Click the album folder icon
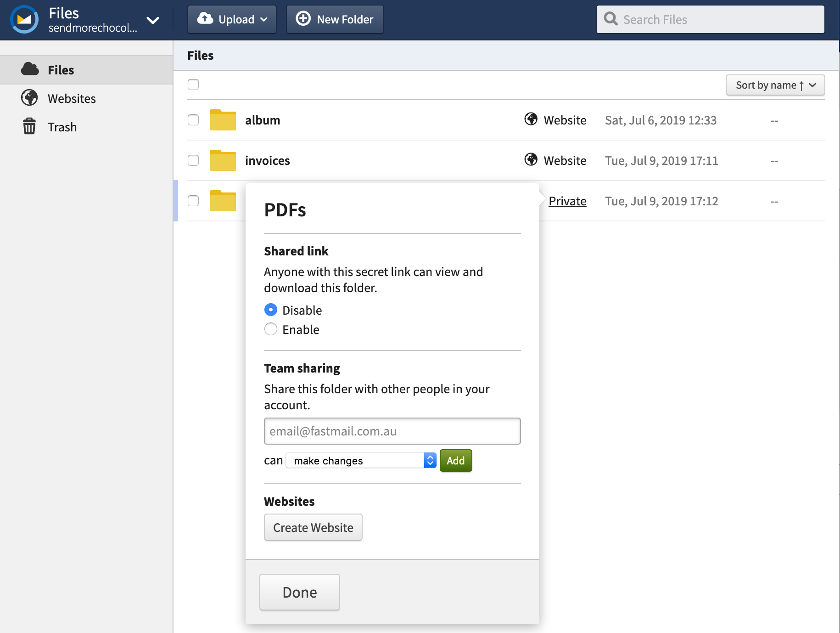Image resolution: width=840 pixels, height=633 pixels. tap(223, 120)
